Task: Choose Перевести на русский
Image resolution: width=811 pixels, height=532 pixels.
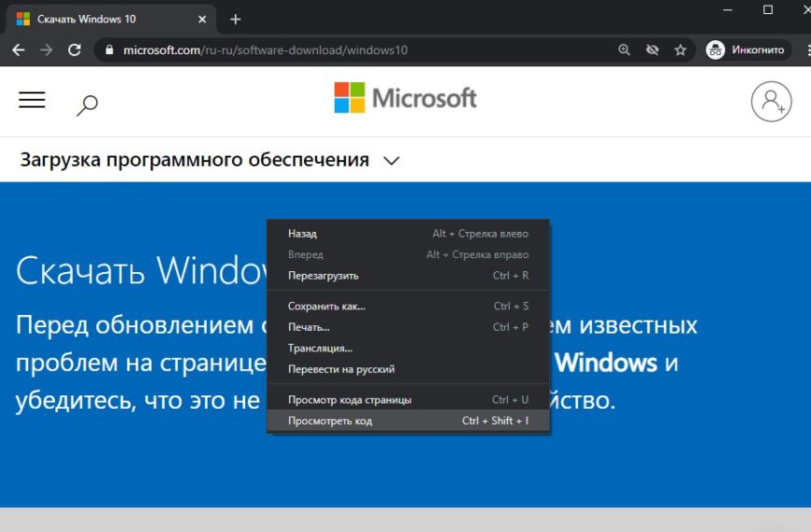Action: (408, 369)
